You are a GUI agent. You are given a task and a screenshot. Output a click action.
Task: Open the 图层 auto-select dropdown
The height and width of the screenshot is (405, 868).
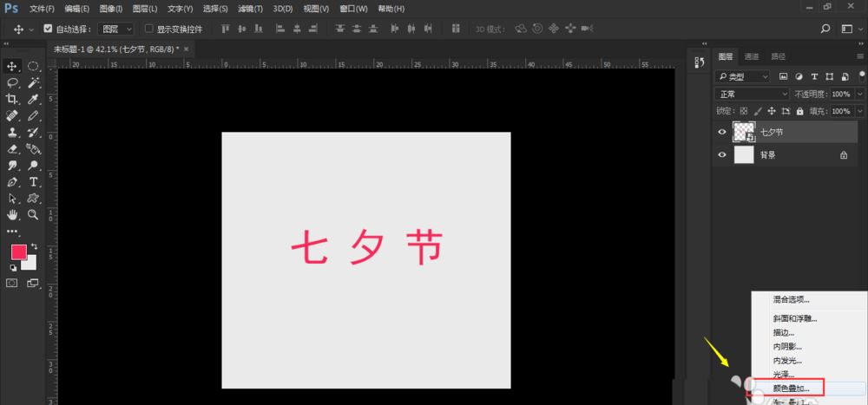click(x=116, y=29)
